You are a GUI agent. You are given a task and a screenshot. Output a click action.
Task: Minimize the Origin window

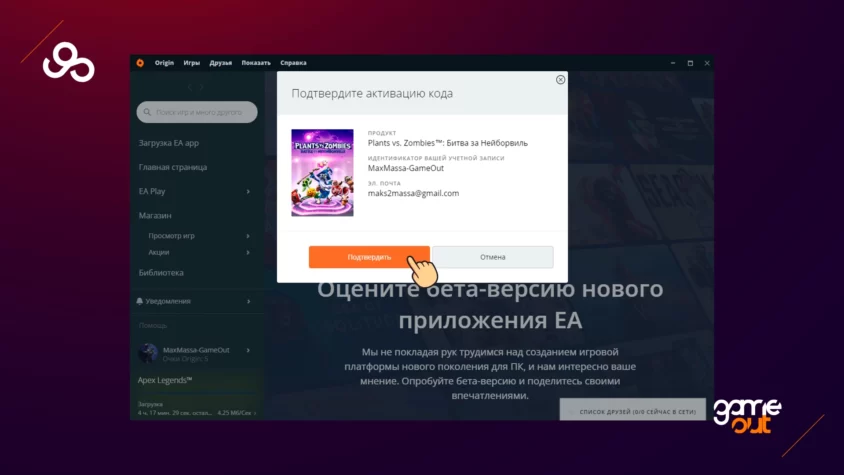[x=673, y=63]
